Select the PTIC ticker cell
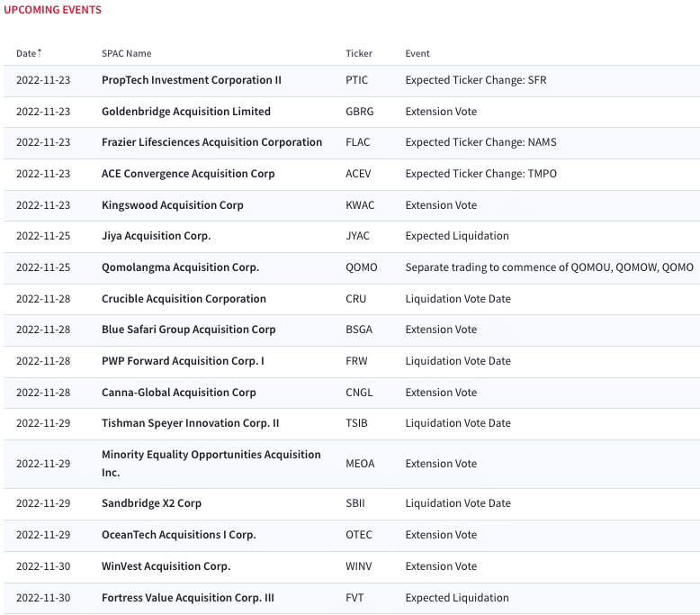This screenshot has width=700, height=615. point(356,80)
